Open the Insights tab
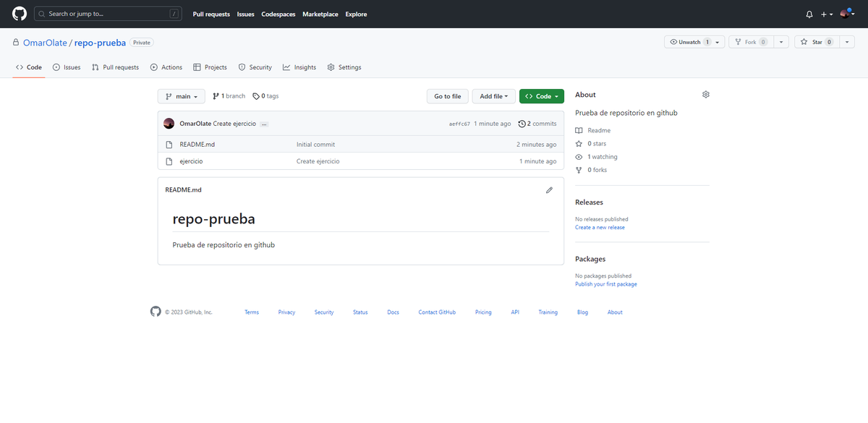868x423 pixels. point(299,67)
